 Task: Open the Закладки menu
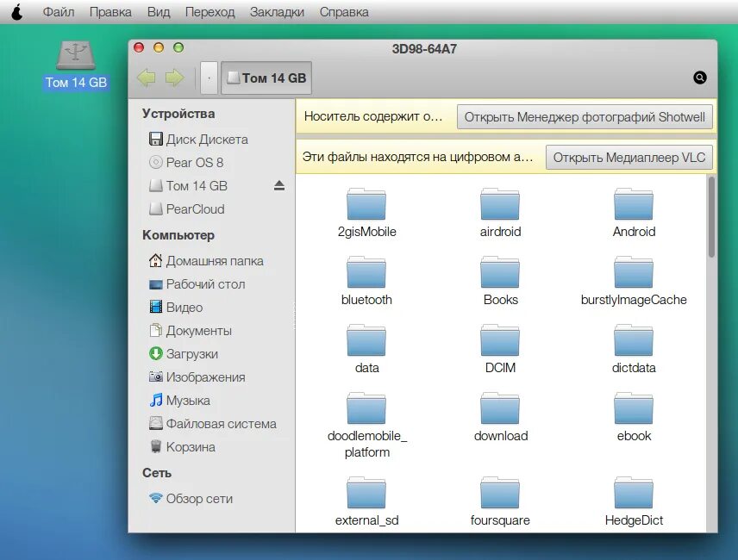(277, 12)
